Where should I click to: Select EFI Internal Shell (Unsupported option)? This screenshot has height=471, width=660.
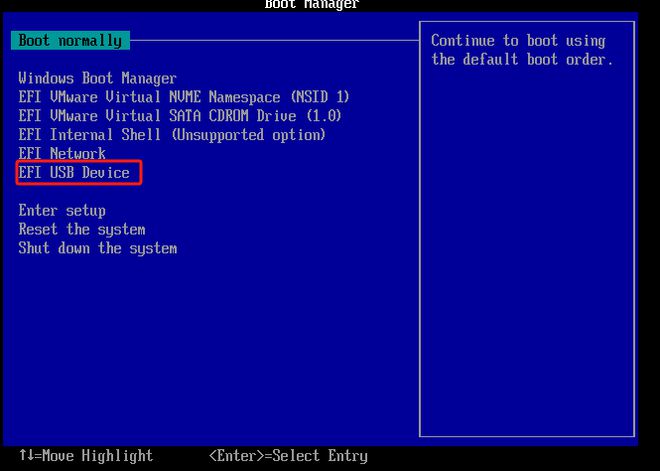[x=172, y=135]
